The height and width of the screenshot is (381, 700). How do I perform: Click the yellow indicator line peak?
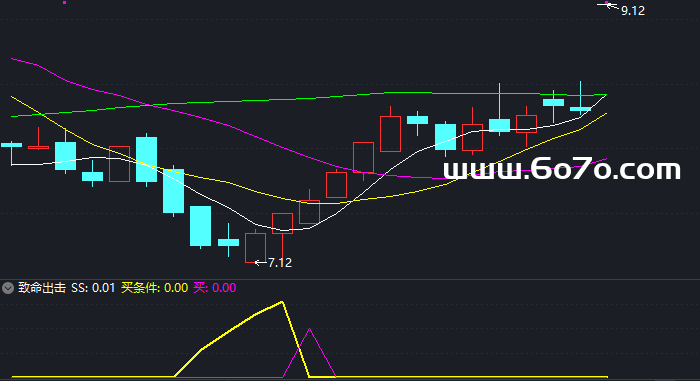click(x=282, y=302)
